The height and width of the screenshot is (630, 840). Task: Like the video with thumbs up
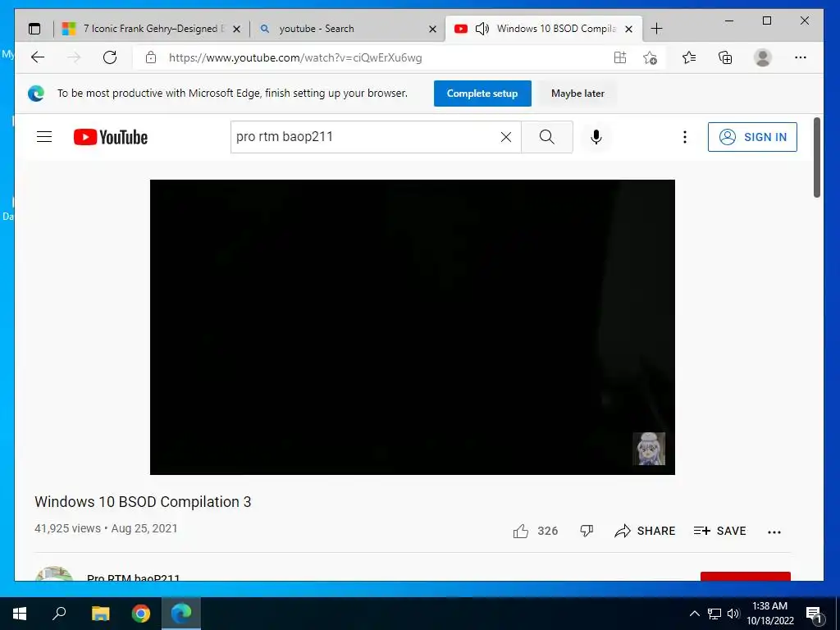pyautogui.click(x=521, y=531)
